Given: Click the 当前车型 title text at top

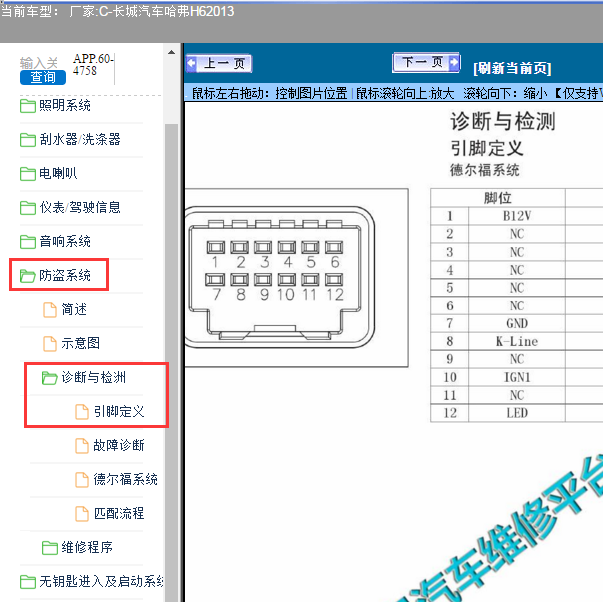Looking at the screenshot, I should click(x=117, y=12).
